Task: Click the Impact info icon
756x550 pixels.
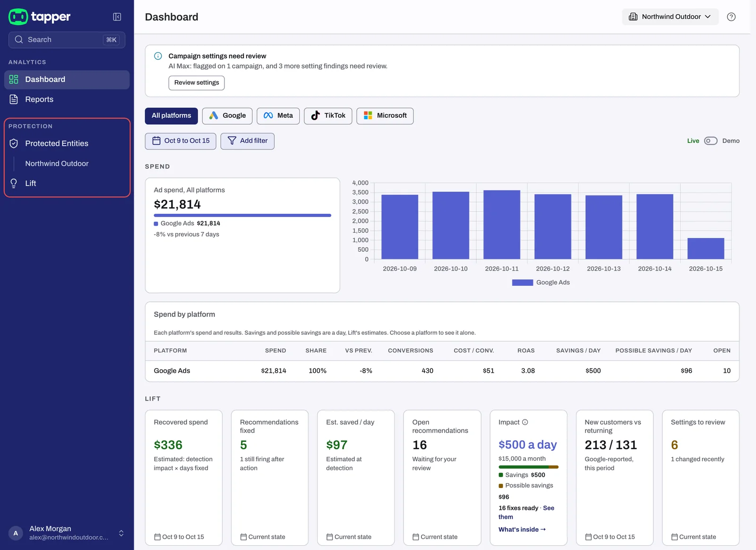Action: pos(525,422)
